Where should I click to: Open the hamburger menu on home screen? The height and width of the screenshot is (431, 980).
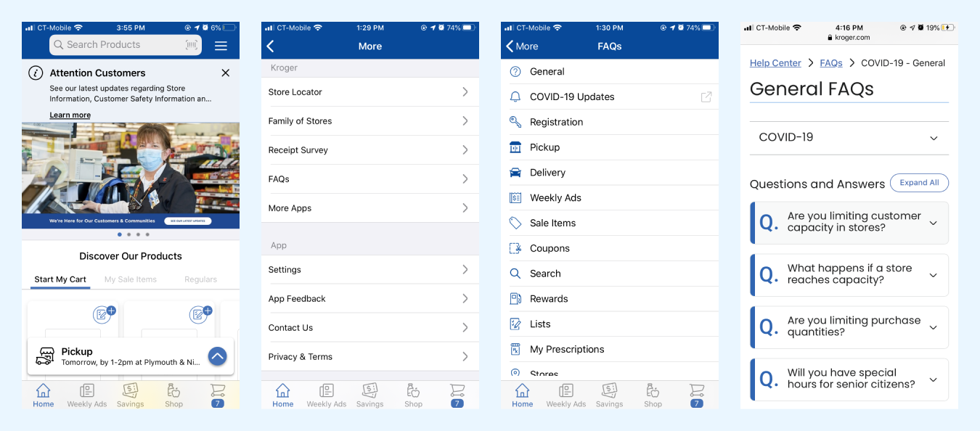click(221, 46)
